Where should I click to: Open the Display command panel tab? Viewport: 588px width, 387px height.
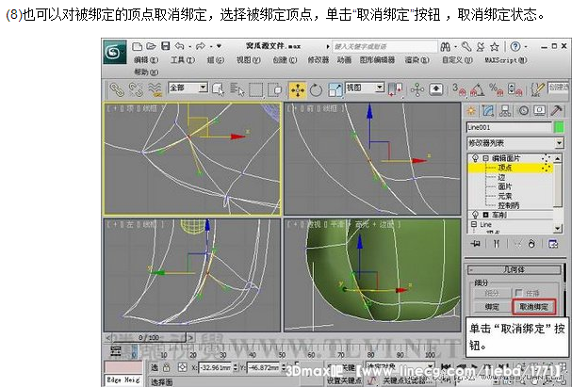pos(540,111)
